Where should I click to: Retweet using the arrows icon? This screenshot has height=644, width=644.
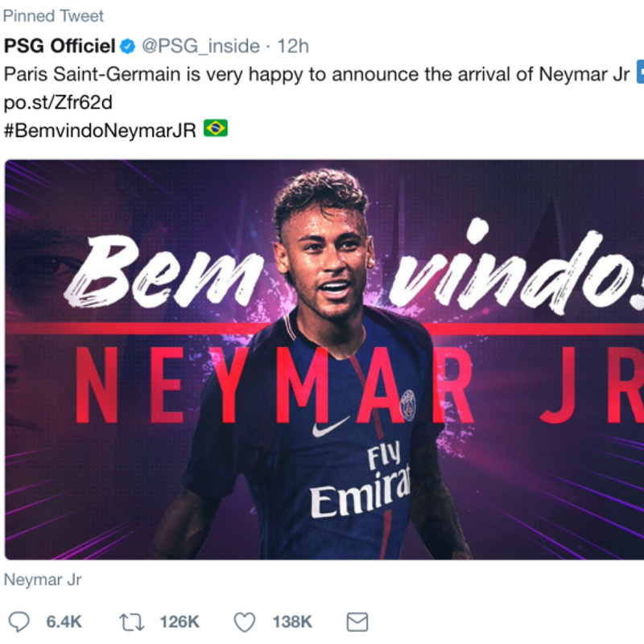click(x=132, y=621)
